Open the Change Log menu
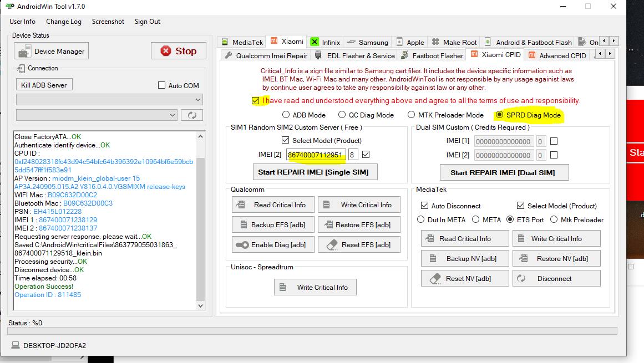644x363 pixels. click(64, 22)
